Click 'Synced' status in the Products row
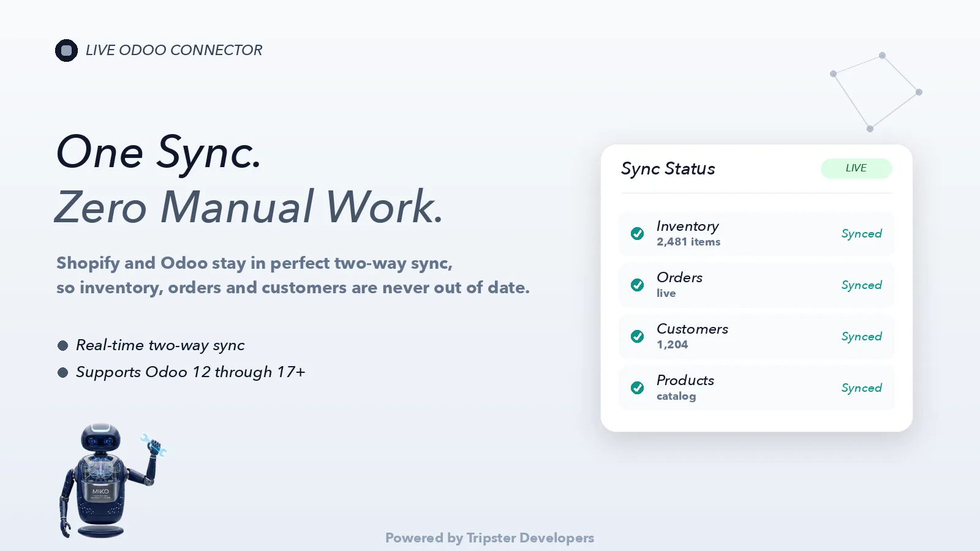This screenshot has width=980, height=551. [861, 388]
